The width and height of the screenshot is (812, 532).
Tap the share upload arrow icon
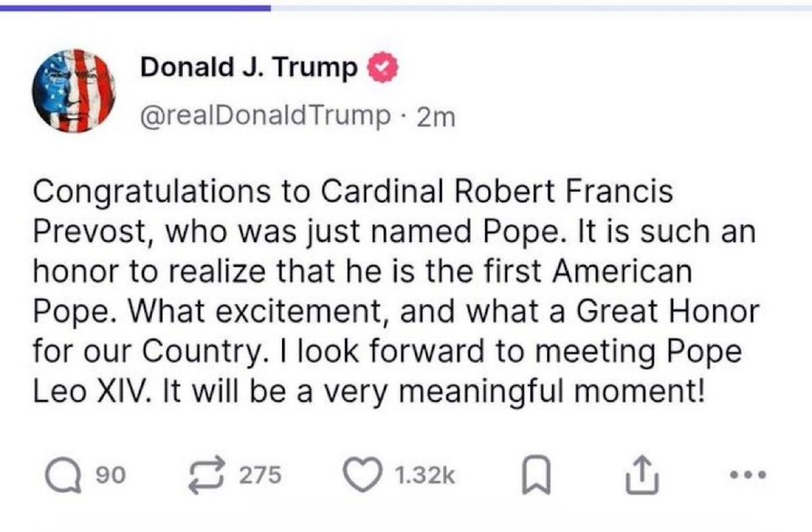(x=642, y=475)
